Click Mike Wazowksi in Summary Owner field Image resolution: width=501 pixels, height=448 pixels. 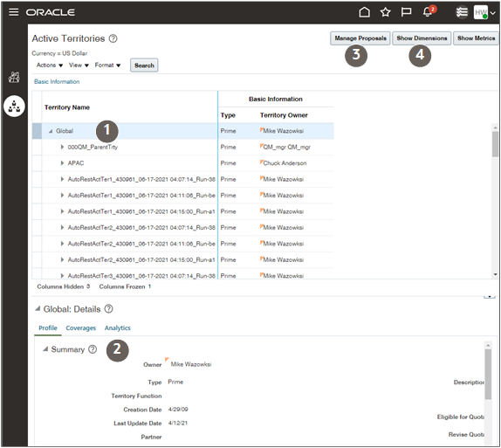coord(191,364)
